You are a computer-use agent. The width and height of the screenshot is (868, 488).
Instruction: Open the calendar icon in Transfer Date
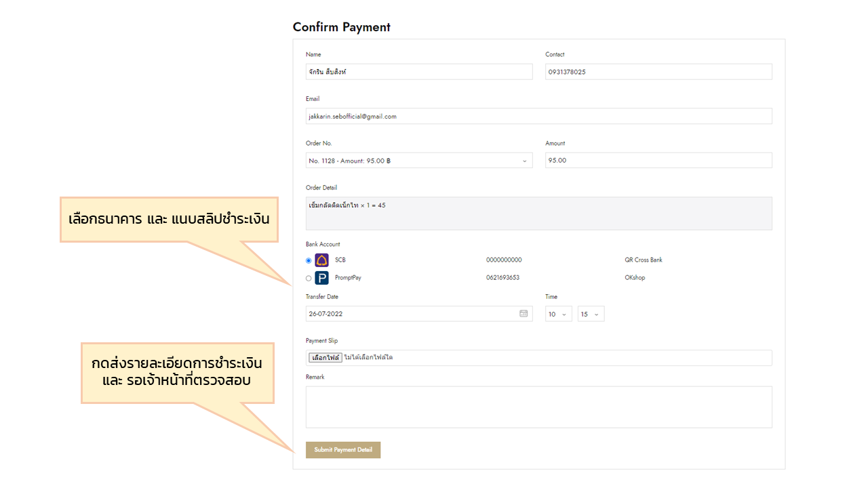524,314
